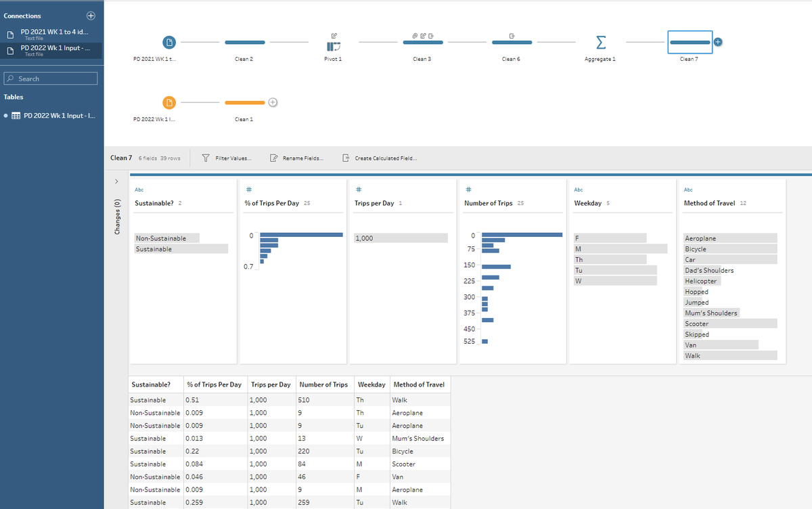The width and height of the screenshot is (812, 509).
Task: Click Abc type icon of Weekday field
Action: [x=579, y=190]
